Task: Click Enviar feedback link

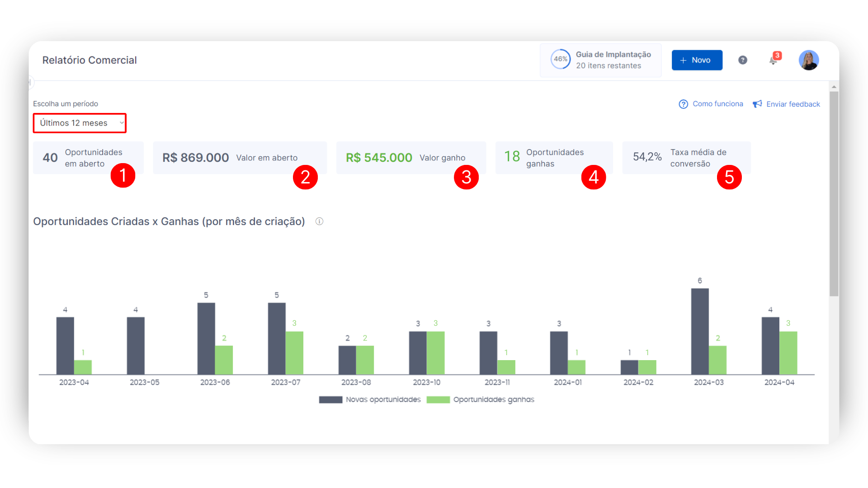Action: [793, 104]
